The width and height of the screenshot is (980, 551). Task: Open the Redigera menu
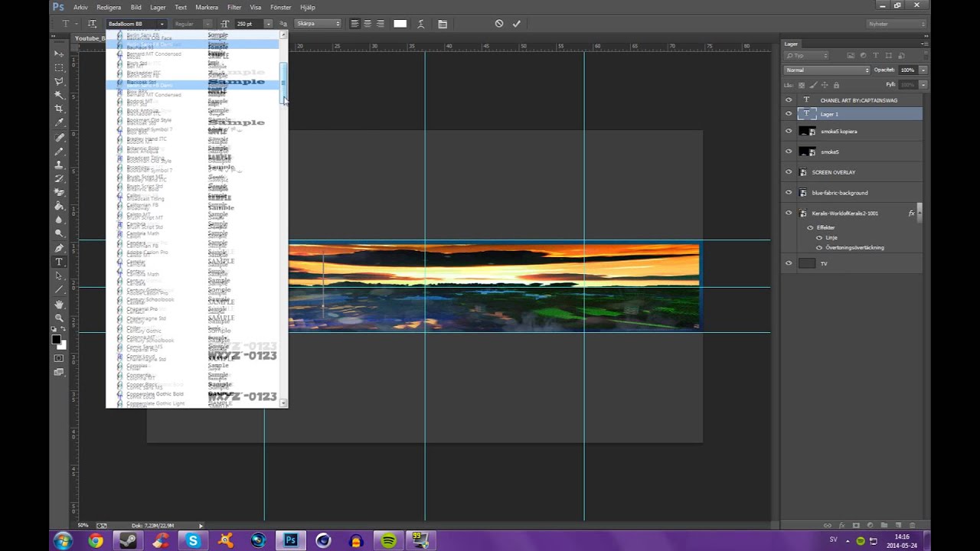click(x=109, y=7)
